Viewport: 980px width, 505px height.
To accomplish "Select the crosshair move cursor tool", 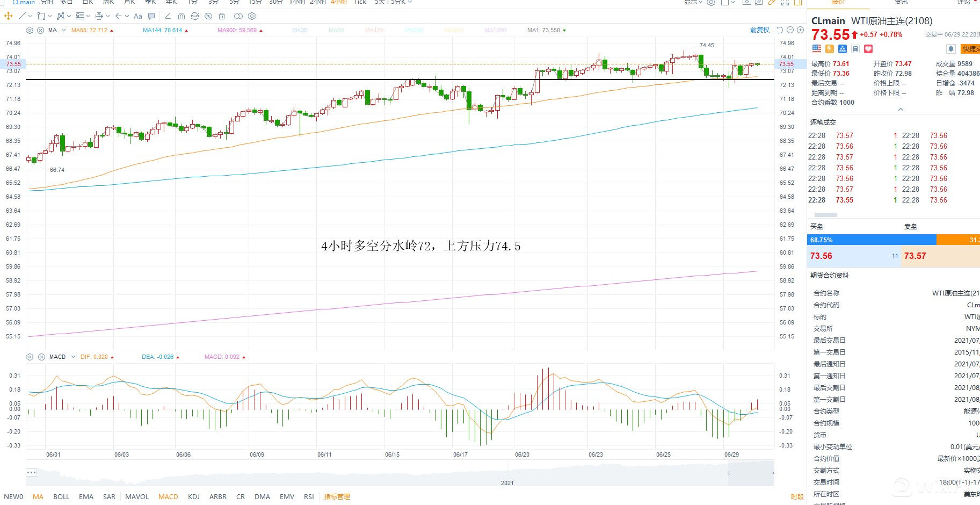I will (x=8, y=16).
